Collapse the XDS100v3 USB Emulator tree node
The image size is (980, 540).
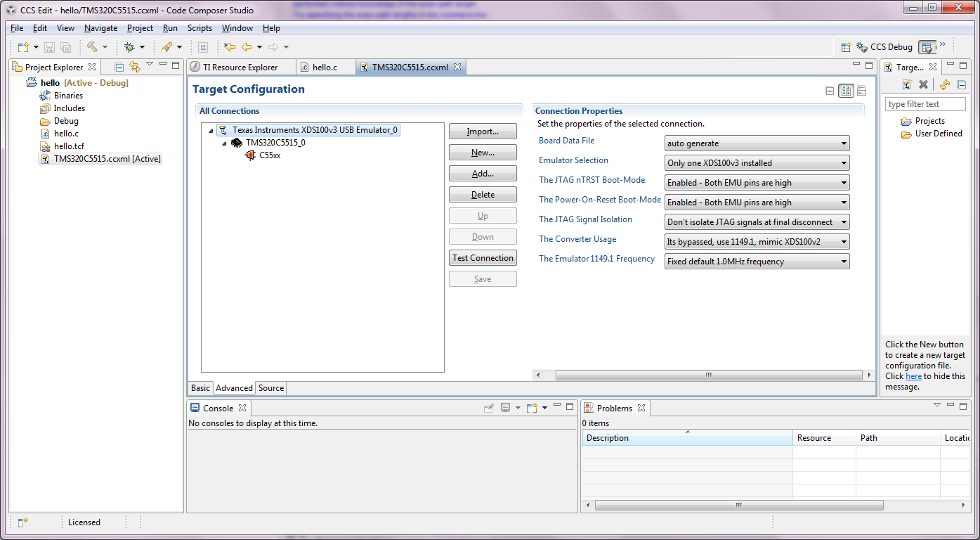point(211,131)
